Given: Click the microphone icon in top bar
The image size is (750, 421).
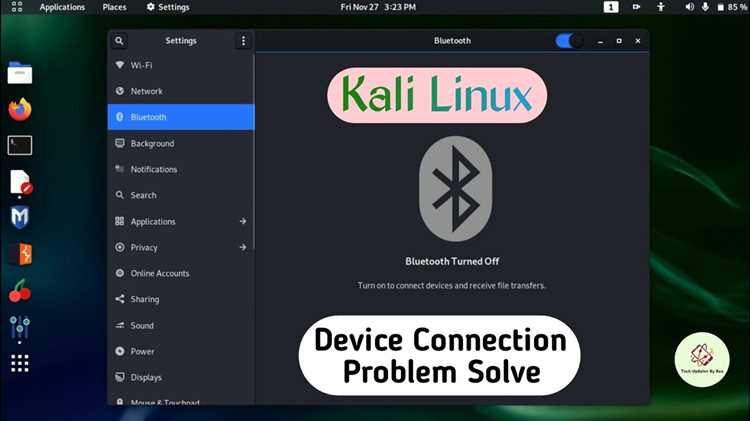Looking at the screenshot, I should point(705,7).
